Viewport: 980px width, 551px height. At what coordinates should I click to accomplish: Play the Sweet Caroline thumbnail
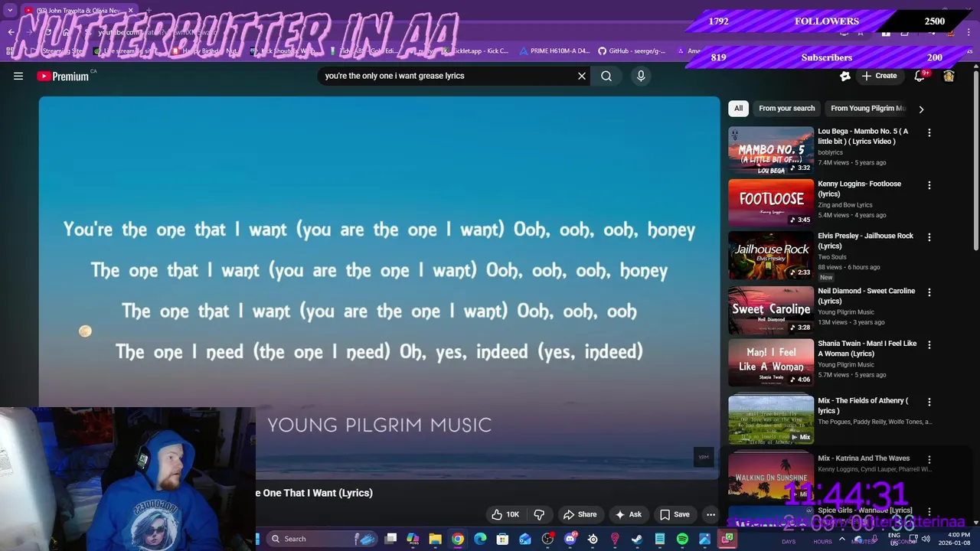[771, 310]
